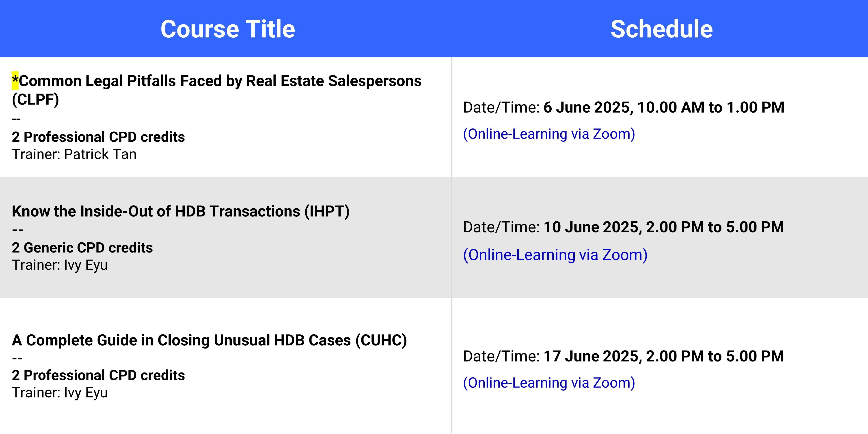This screenshot has width=868, height=434.
Task: Select A Complete Guide in Closing Unusual HDB Cases
Action: tap(209, 340)
